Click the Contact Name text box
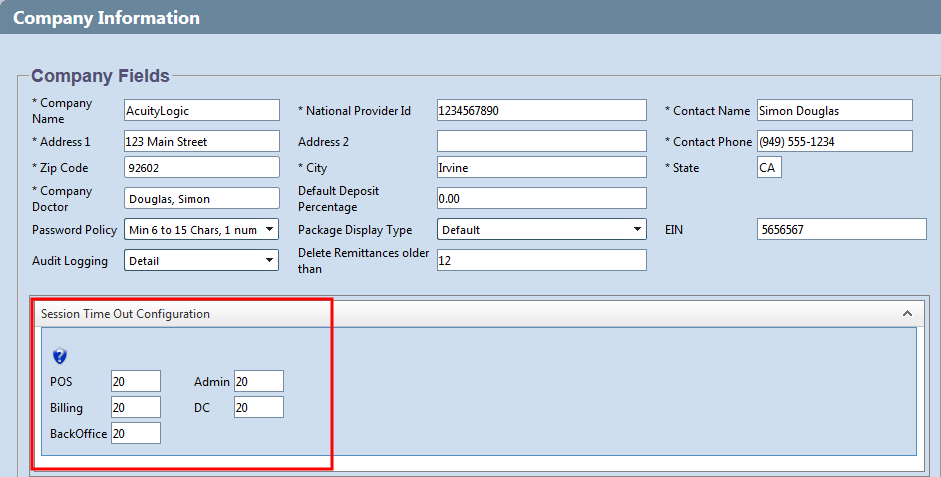This screenshot has height=477, width=941. tap(834, 110)
